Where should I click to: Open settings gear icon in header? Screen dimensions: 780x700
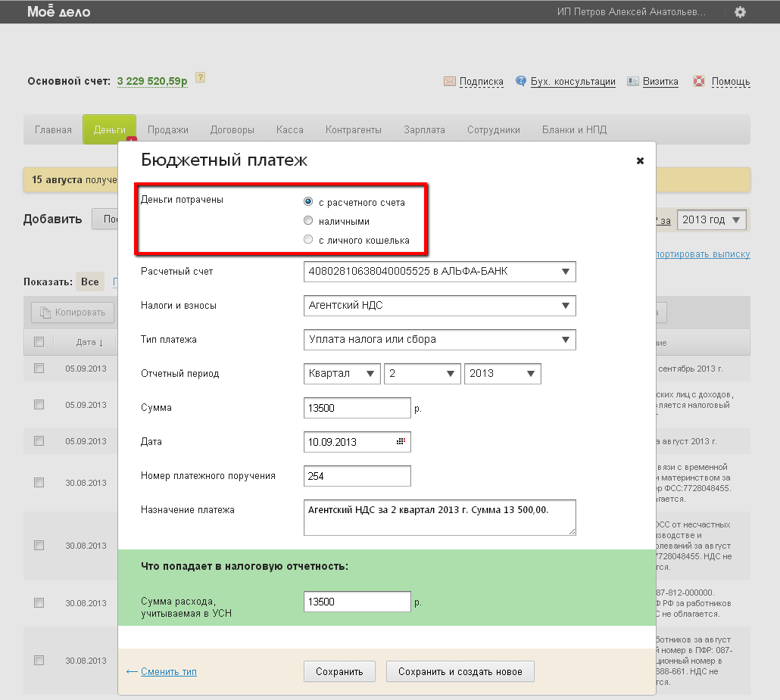point(740,12)
